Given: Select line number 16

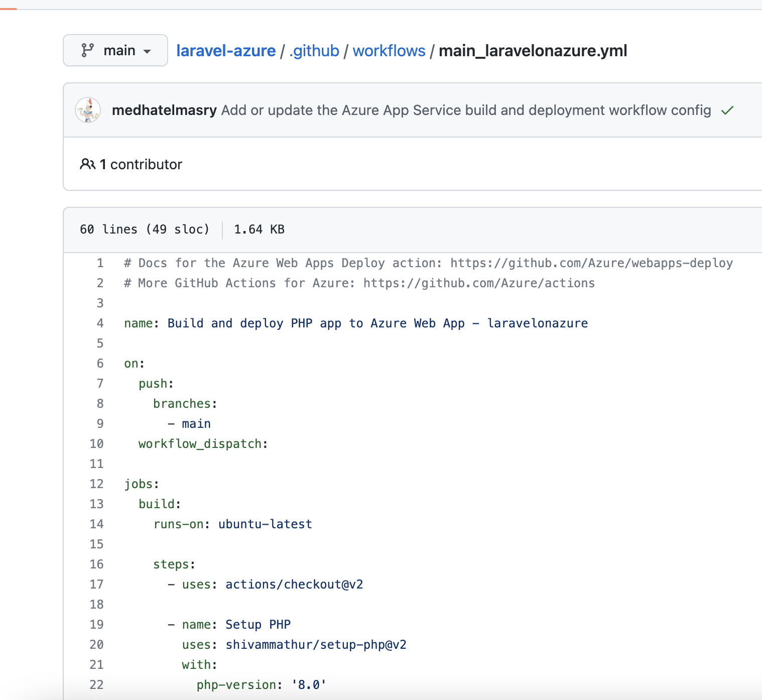Looking at the screenshot, I should click(x=97, y=564).
